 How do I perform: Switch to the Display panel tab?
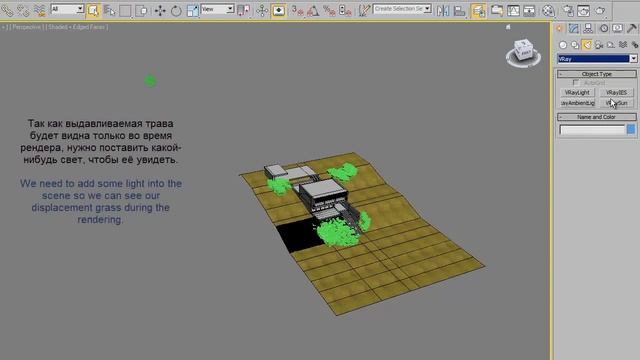618,28
